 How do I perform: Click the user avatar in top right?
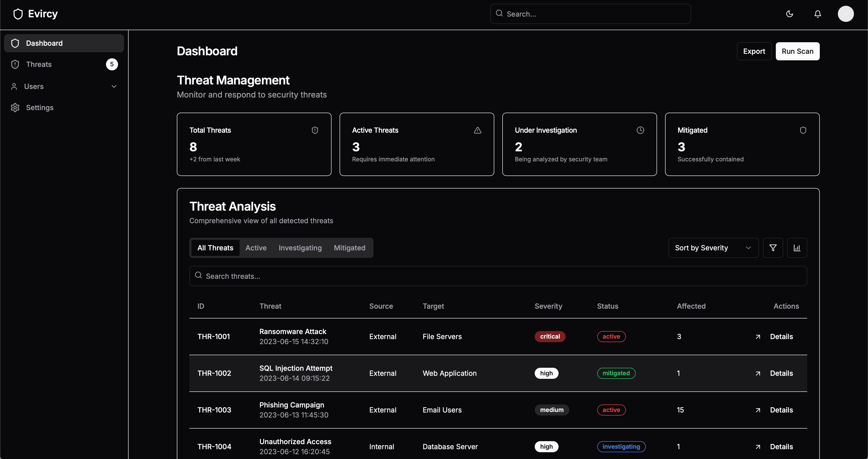[x=846, y=14]
